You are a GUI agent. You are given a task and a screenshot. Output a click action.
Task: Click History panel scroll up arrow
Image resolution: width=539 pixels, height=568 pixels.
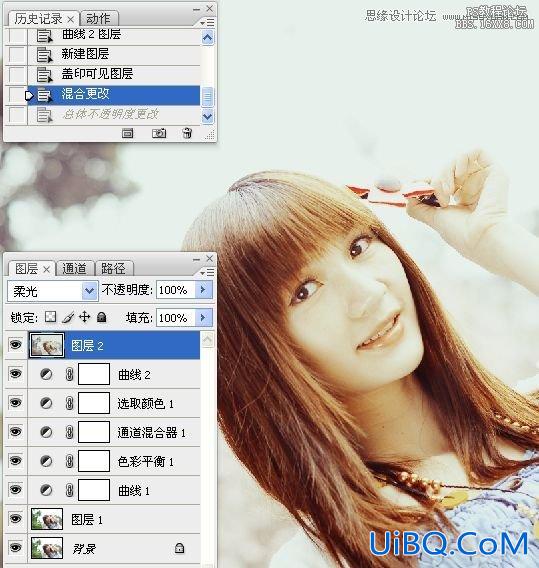pyautogui.click(x=207, y=38)
